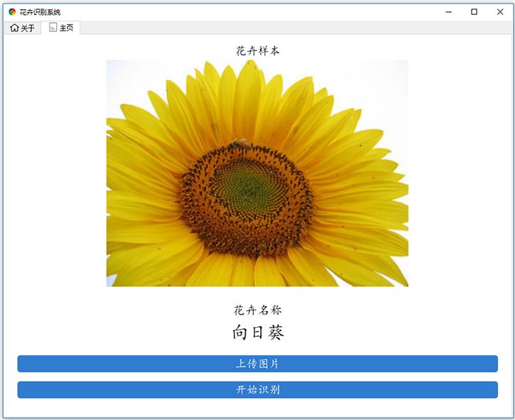The height and width of the screenshot is (420, 515).
Task: Select the 主页 tab
Action: [x=61, y=28]
